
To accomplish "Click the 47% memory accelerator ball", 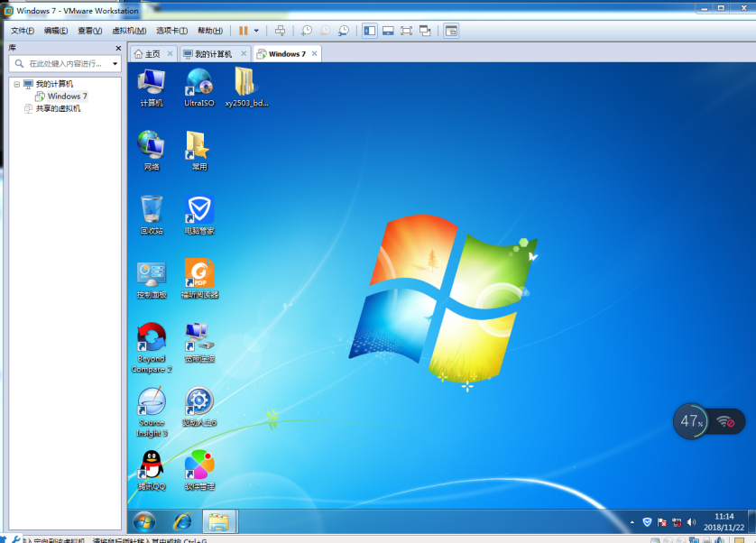I will [691, 421].
